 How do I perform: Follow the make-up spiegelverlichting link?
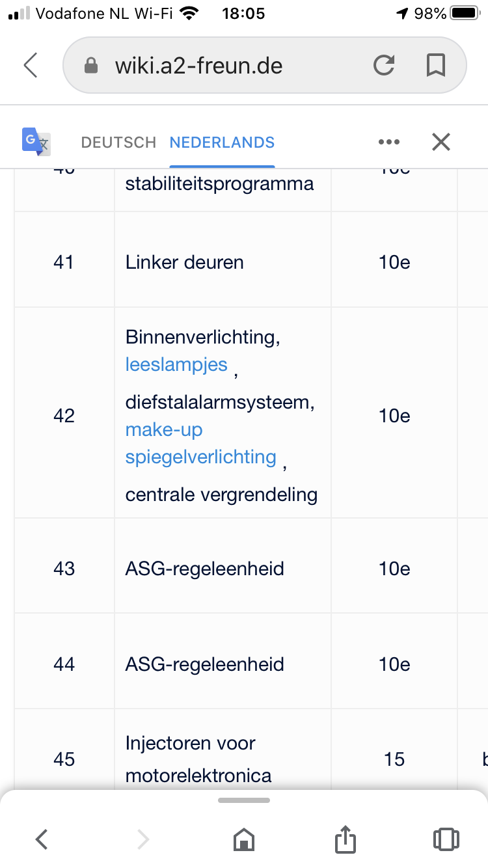[201, 443]
